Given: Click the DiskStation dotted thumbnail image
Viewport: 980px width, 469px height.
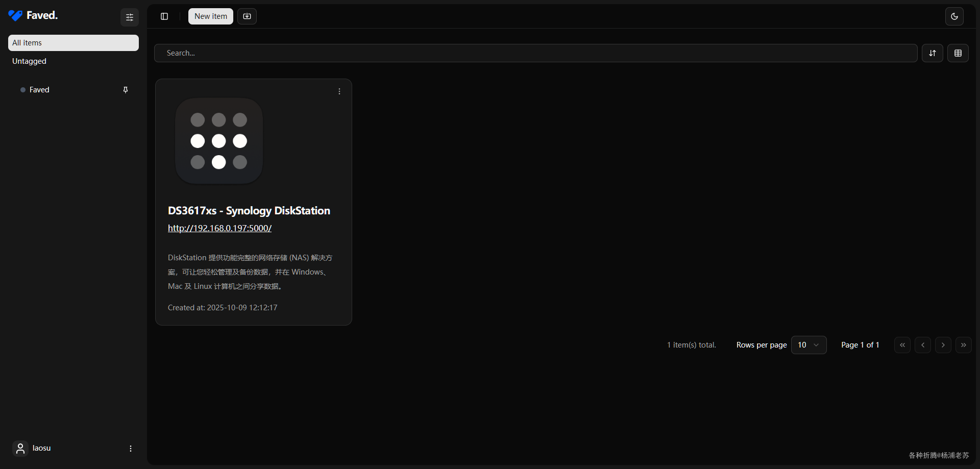Looking at the screenshot, I should click(x=219, y=141).
